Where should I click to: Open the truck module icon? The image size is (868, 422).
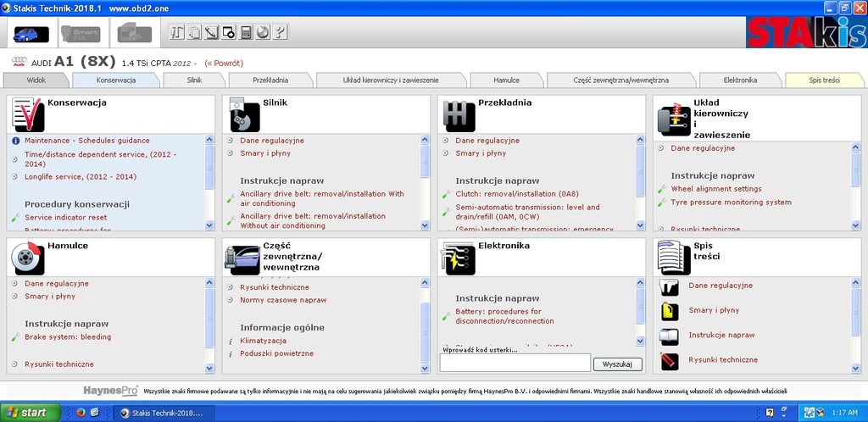pos(135,33)
